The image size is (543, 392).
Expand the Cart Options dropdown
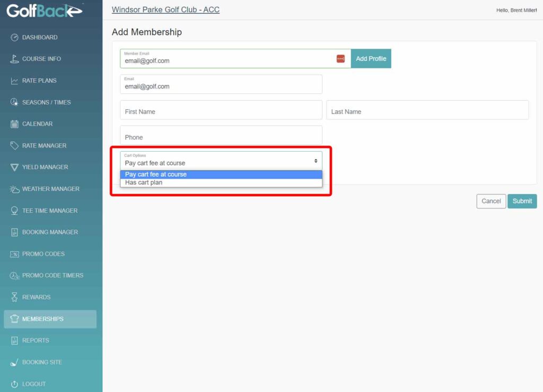click(x=221, y=161)
